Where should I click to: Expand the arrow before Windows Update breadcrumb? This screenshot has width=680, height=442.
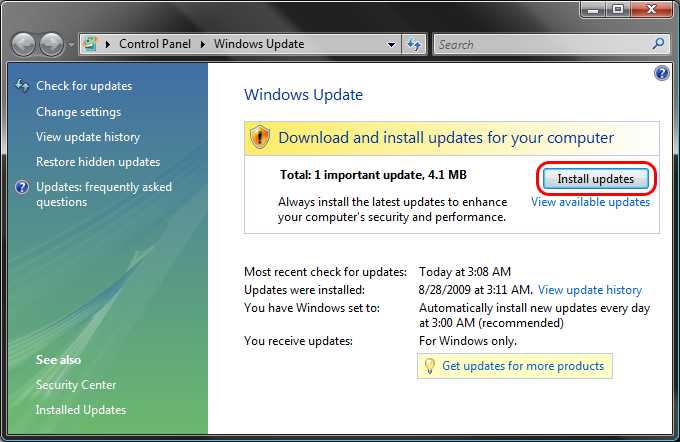pos(203,44)
